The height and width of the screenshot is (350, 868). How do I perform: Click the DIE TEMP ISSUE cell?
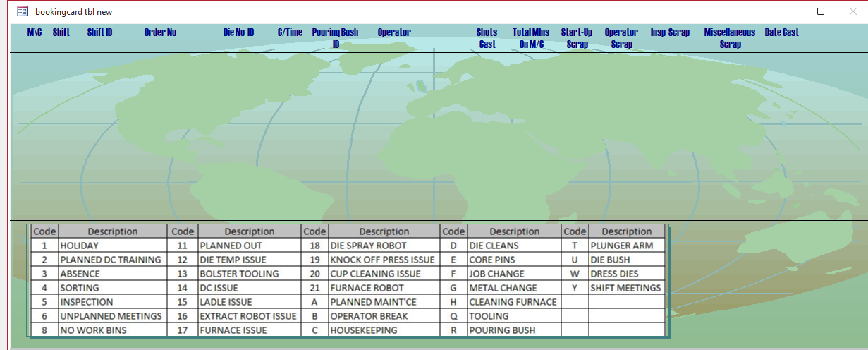tap(249, 260)
